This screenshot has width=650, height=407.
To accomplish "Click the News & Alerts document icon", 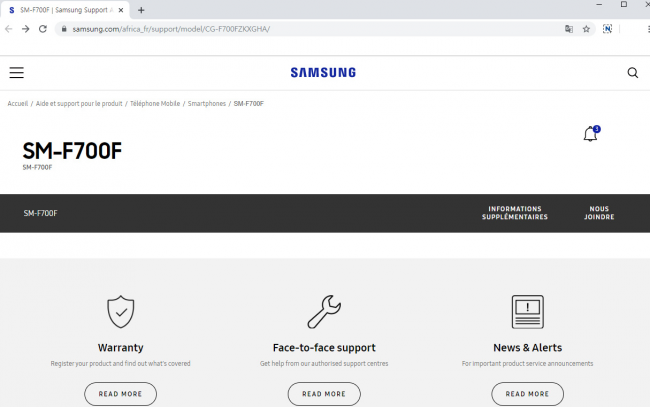I will click(x=527, y=312).
